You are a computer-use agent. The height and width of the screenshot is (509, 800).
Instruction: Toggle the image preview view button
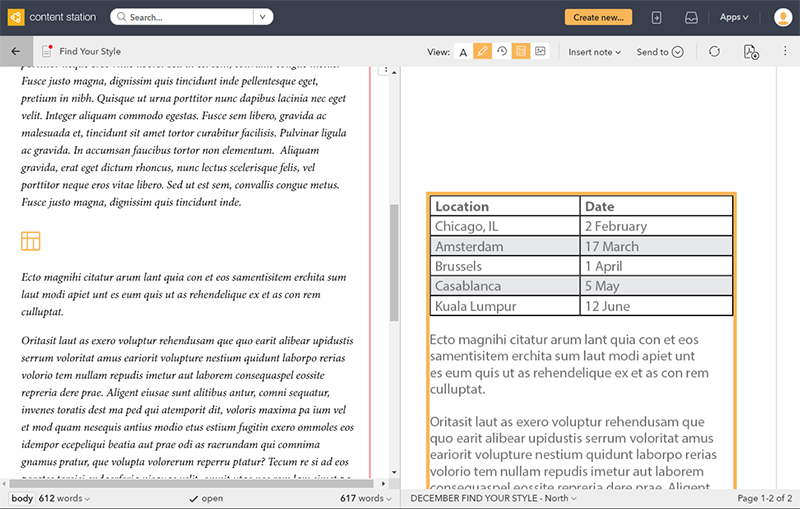(x=540, y=52)
